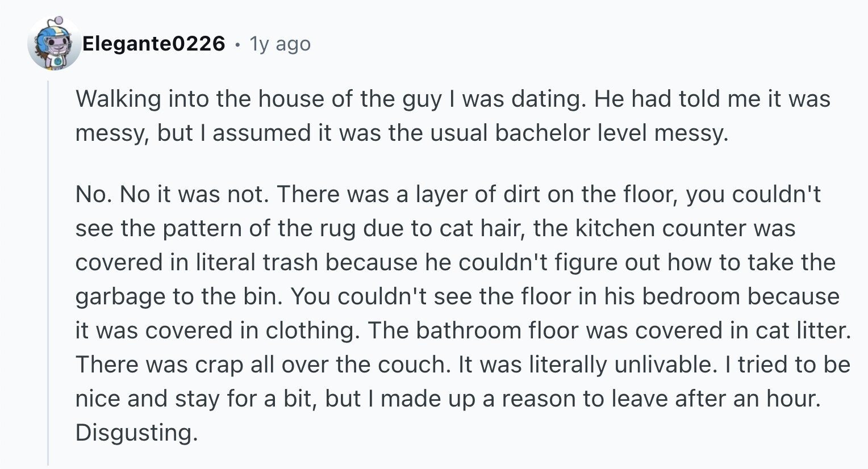Click the phrase 'covered in literal trash'

click(x=197, y=262)
